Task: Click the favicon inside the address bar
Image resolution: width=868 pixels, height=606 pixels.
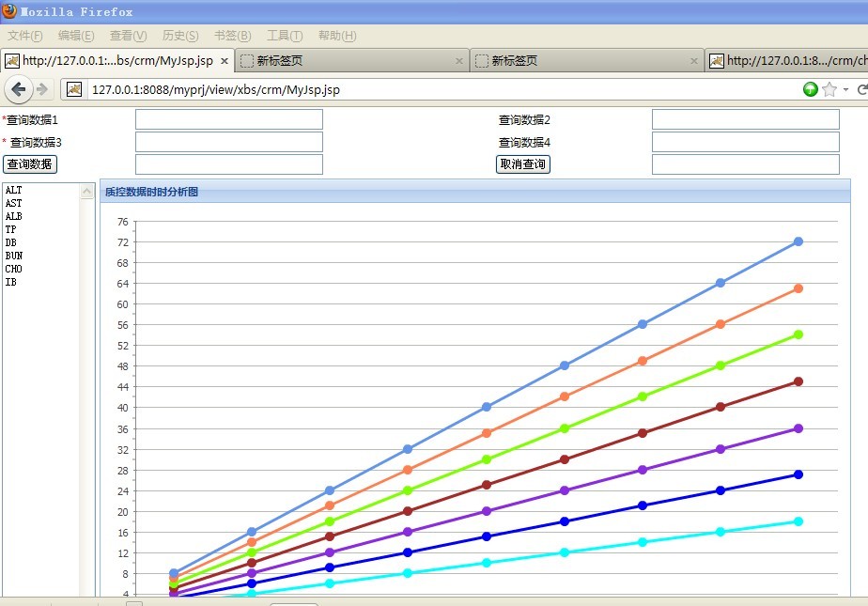Action: coord(74,91)
